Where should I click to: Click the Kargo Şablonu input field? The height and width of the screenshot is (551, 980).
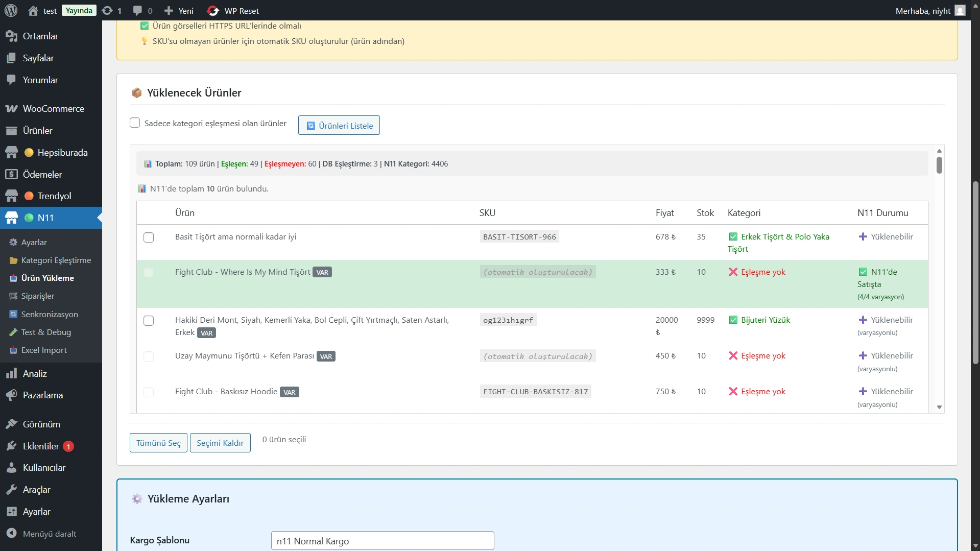[383, 541]
